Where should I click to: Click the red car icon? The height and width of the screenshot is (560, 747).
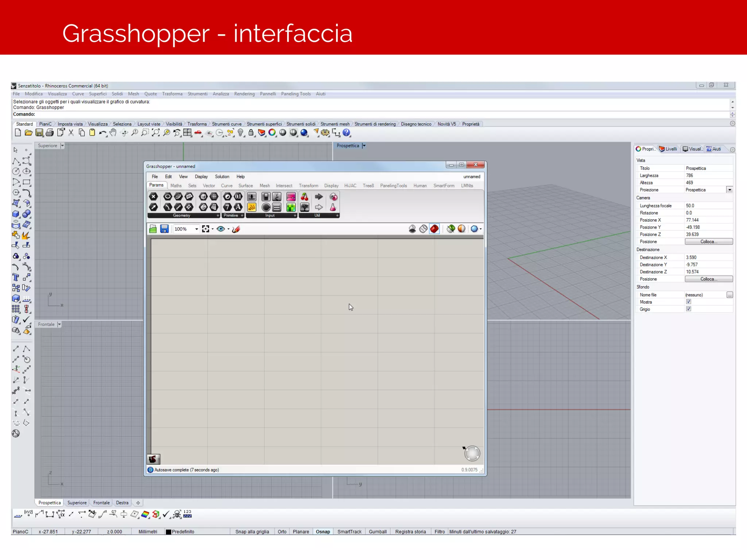tap(198, 133)
